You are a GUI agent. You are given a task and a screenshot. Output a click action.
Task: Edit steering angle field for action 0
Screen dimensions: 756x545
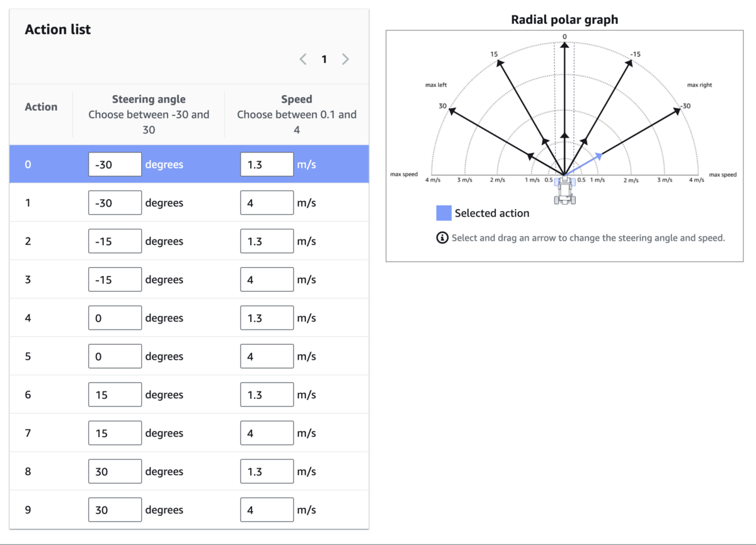click(115, 164)
